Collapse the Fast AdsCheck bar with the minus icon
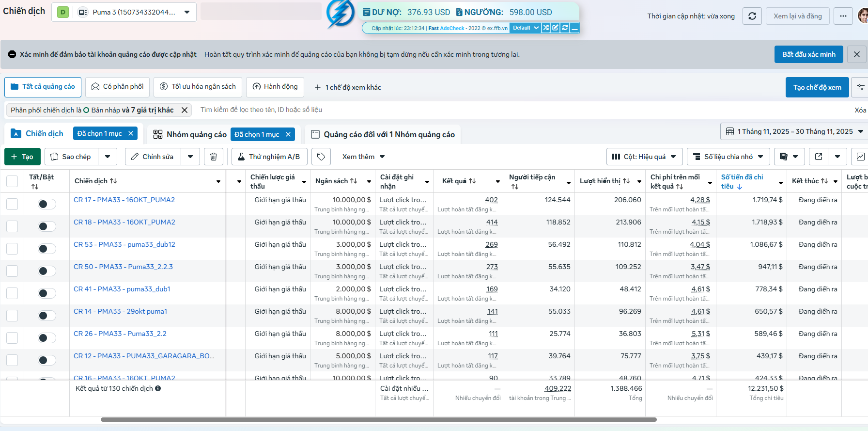Screen dimensions: 868x431 coord(574,28)
